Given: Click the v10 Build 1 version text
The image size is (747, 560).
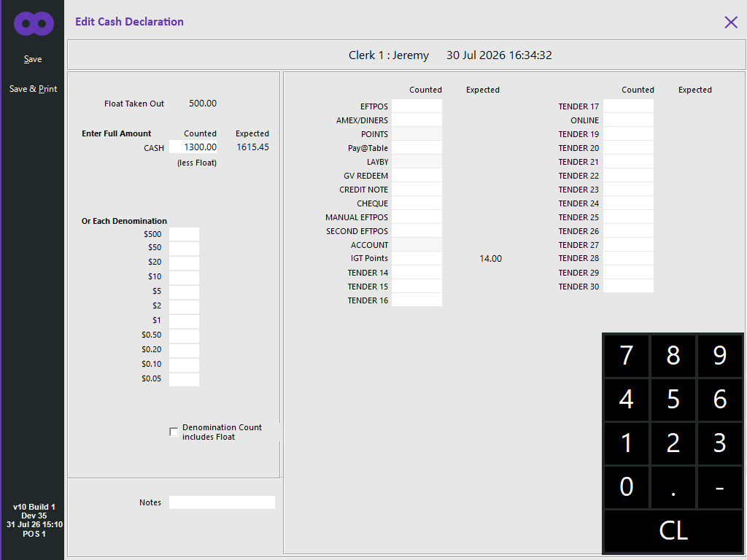Looking at the screenshot, I should pyautogui.click(x=34, y=507).
